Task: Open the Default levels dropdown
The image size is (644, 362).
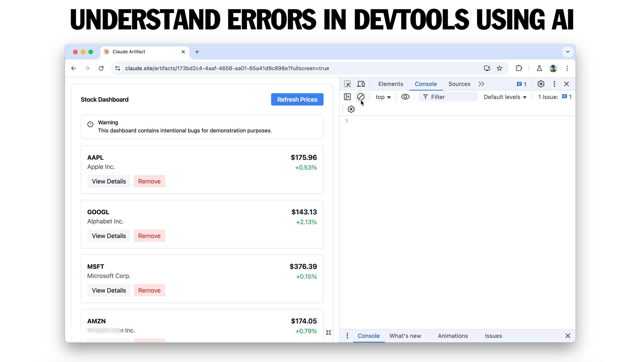Action: (x=505, y=97)
